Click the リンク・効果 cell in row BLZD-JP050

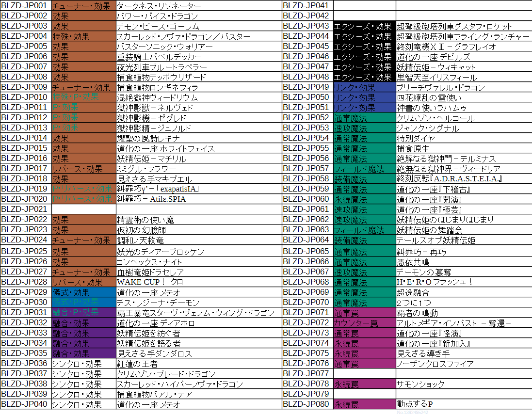click(364, 97)
